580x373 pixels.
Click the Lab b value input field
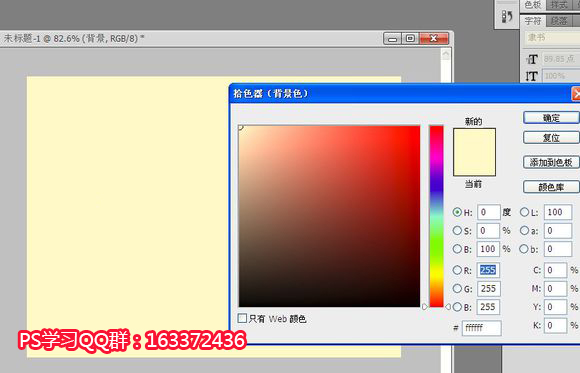(558, 249)
